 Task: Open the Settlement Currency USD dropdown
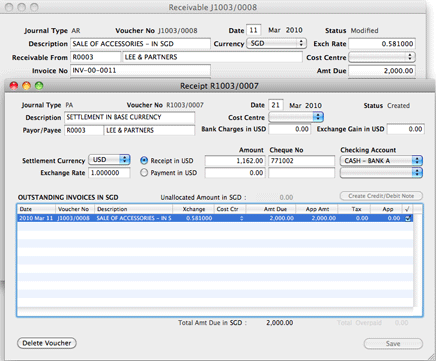pos(109,160)
